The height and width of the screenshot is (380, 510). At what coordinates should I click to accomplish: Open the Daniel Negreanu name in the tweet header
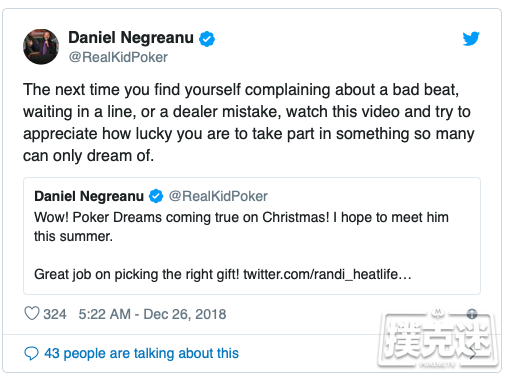131,37
